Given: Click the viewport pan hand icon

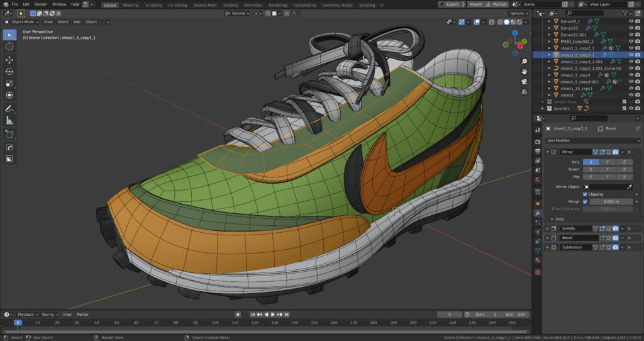Looking at the screenshot, I should click(x=524, y=72).
